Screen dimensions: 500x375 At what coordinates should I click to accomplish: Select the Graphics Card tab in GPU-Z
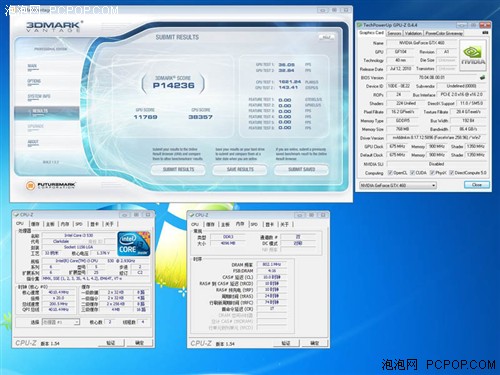[371, 33]
